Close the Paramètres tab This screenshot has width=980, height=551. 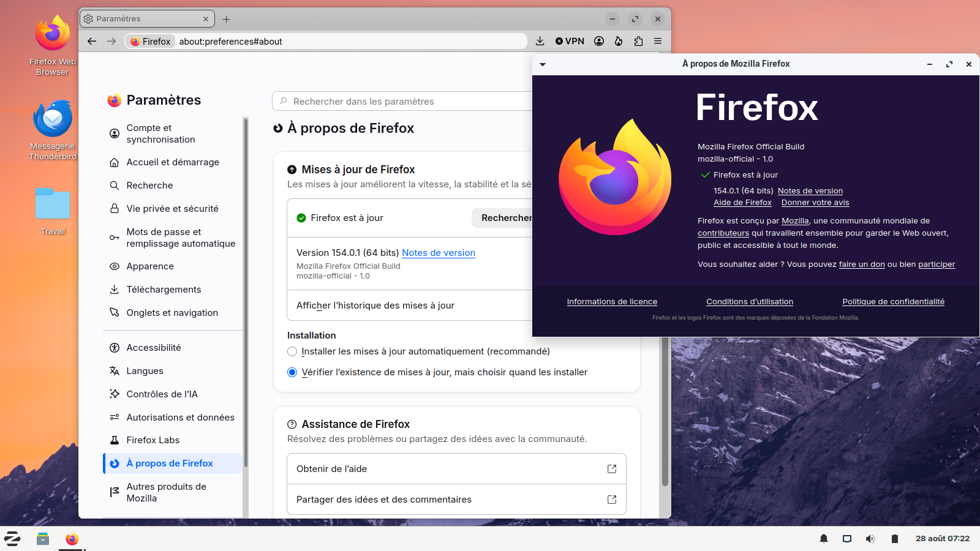pyautogui.click(x=206, y=19)
